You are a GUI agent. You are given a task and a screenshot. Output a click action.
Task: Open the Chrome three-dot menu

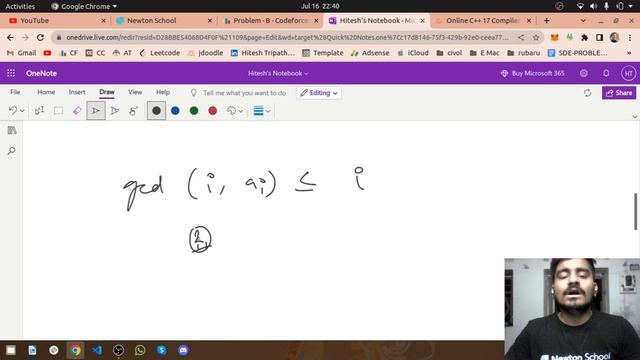coord(630,38)
